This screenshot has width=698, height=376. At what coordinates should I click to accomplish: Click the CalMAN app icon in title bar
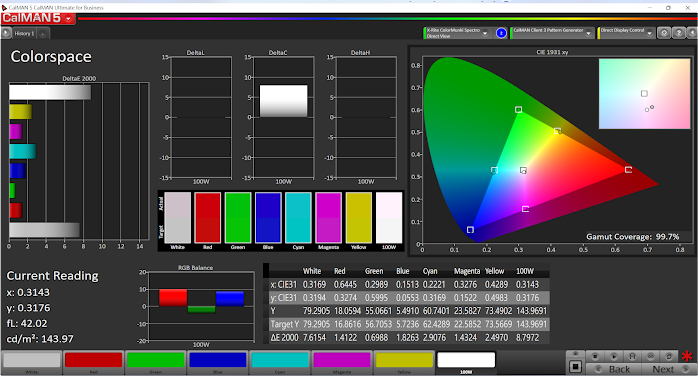click(x=4, y=8)
